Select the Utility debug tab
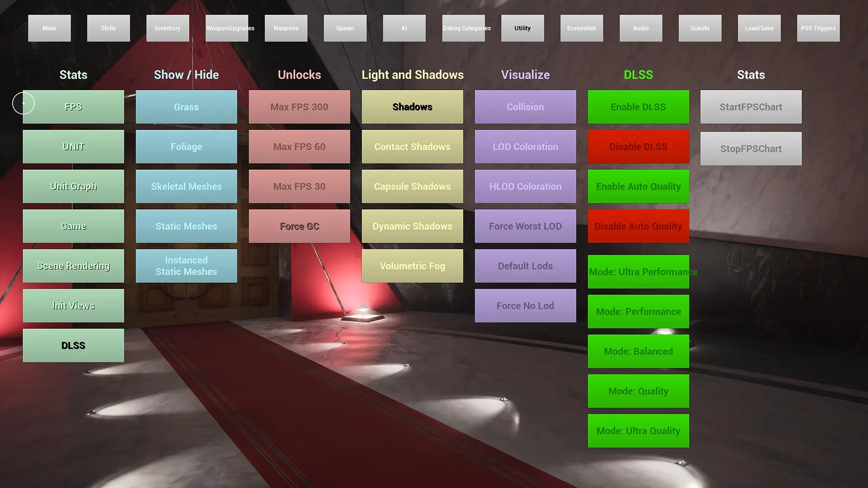Image resolution: width=868 pixels, height=488 pixels. [522, 28]
